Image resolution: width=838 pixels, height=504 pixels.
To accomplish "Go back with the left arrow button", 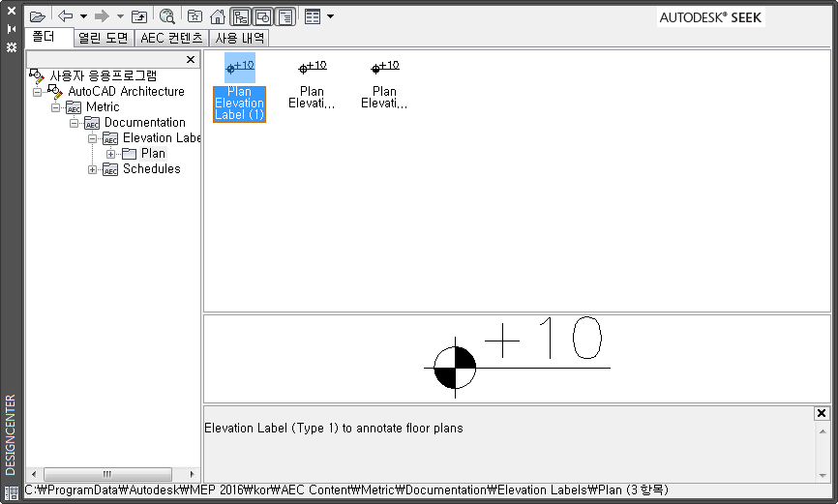I will pyautogui.click(x=66, y=16).
